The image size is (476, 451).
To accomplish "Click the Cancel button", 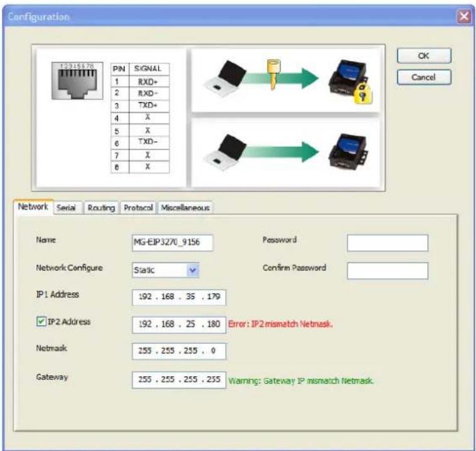I will pyautogui.click(x=424, y=77).
